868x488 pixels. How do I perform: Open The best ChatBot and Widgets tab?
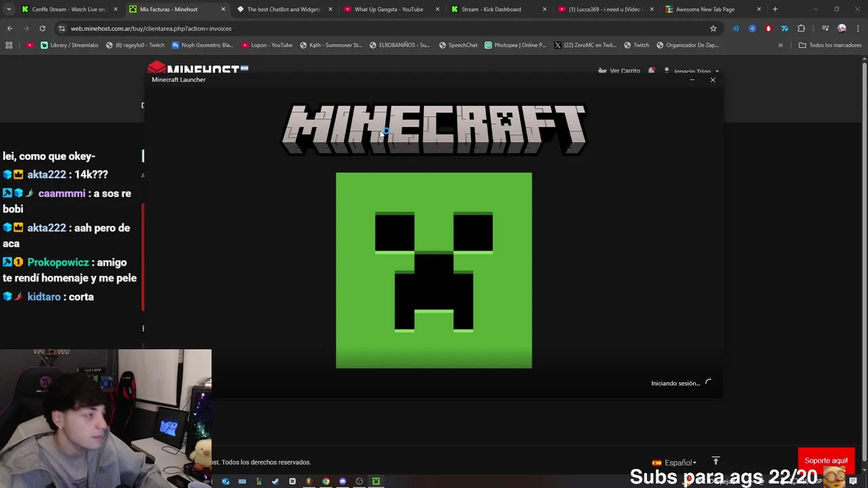(x=284, y=9)
